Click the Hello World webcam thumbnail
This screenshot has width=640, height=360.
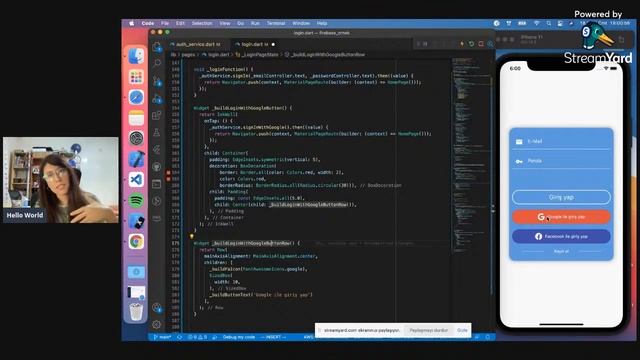tap(61, 180)
